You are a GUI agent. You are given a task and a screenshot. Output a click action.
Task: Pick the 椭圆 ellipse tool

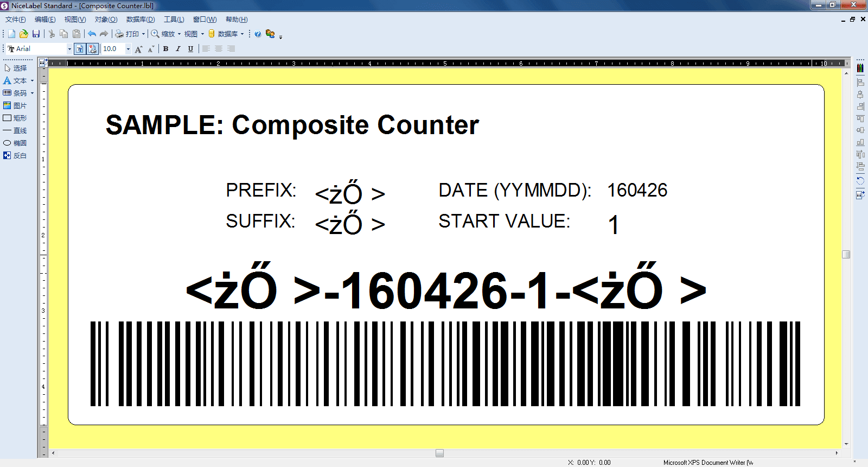(x=15, y=143)
